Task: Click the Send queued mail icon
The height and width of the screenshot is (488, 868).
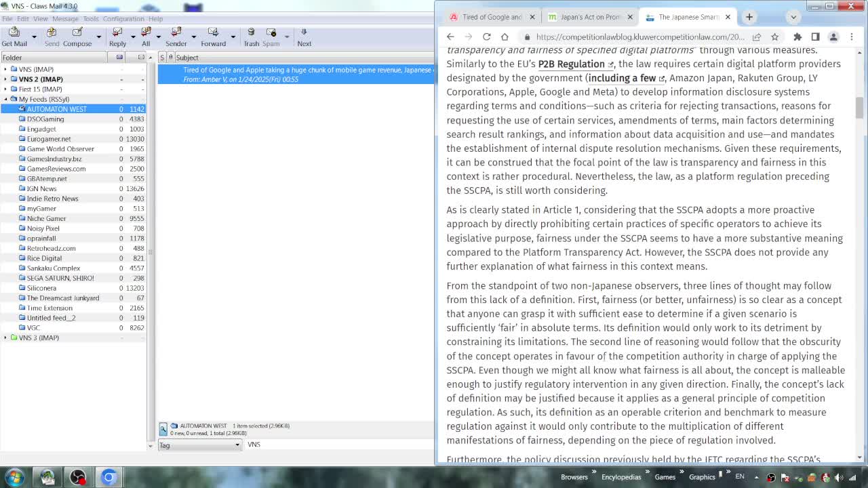Action: click(52, 33)
